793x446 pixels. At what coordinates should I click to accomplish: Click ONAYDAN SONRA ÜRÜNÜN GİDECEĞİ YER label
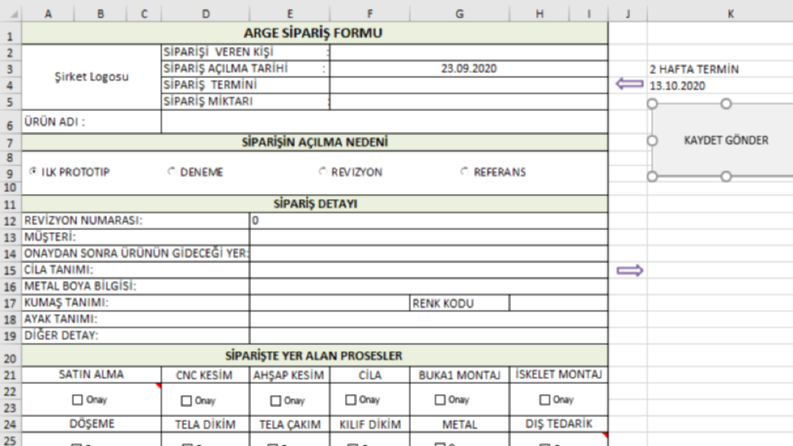coord(137,253)
